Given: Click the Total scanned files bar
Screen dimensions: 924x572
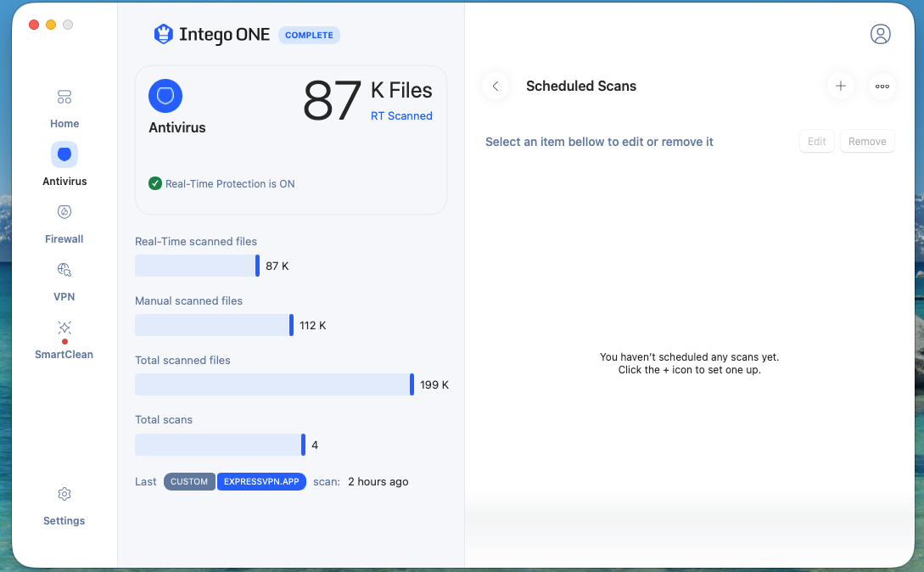Looking at the screenshot, I should (275, 384).
